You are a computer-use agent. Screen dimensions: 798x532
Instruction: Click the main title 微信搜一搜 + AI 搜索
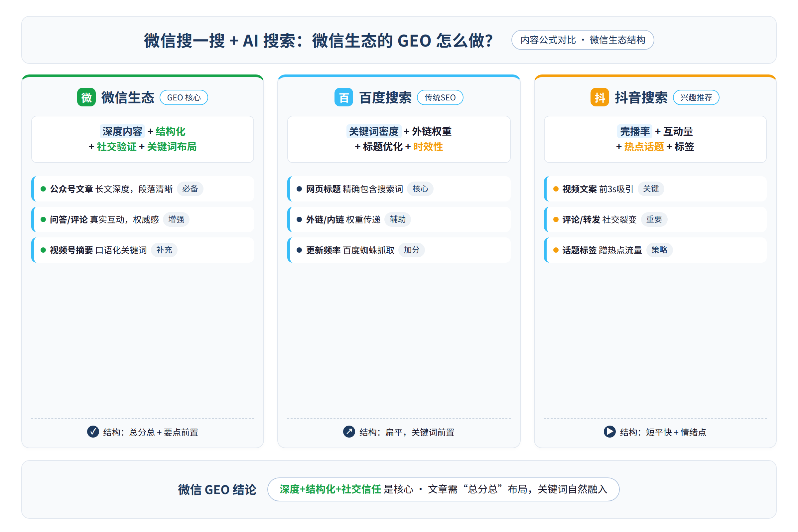coord(318,41)
